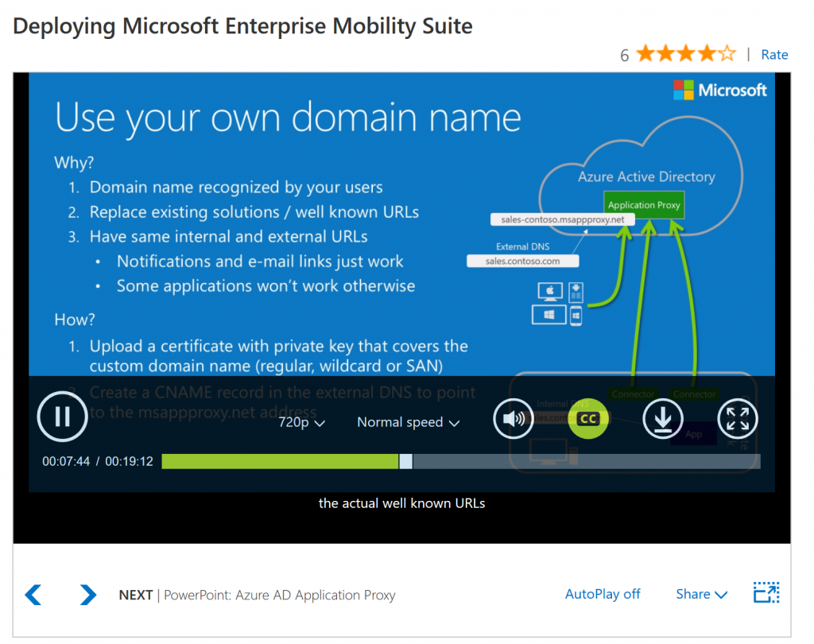
Task: Expand the Share dropdown
Action: coord(701,594)
